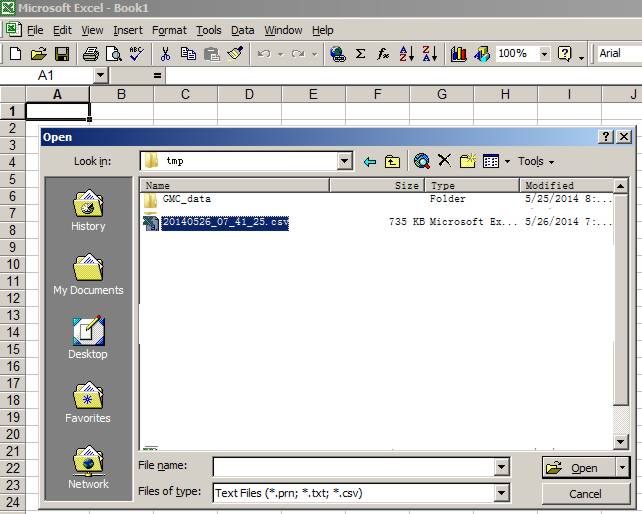Click the Drawing toolbar icon
The width and height of the screenshot is (642, 514).
click(x=482, y=54)
